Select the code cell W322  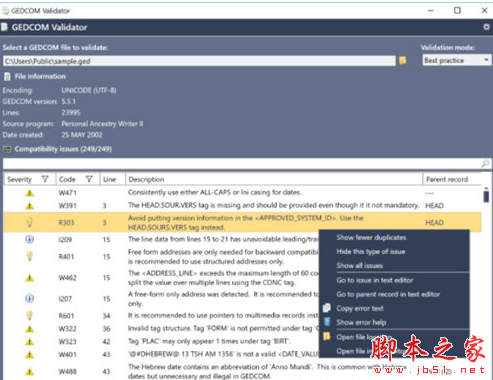tap(67, 329)
